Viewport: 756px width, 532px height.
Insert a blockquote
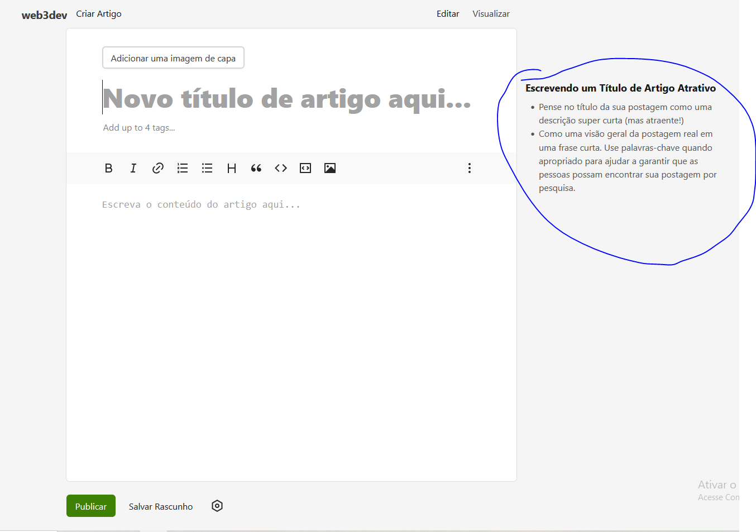click(x=256, y=168)
